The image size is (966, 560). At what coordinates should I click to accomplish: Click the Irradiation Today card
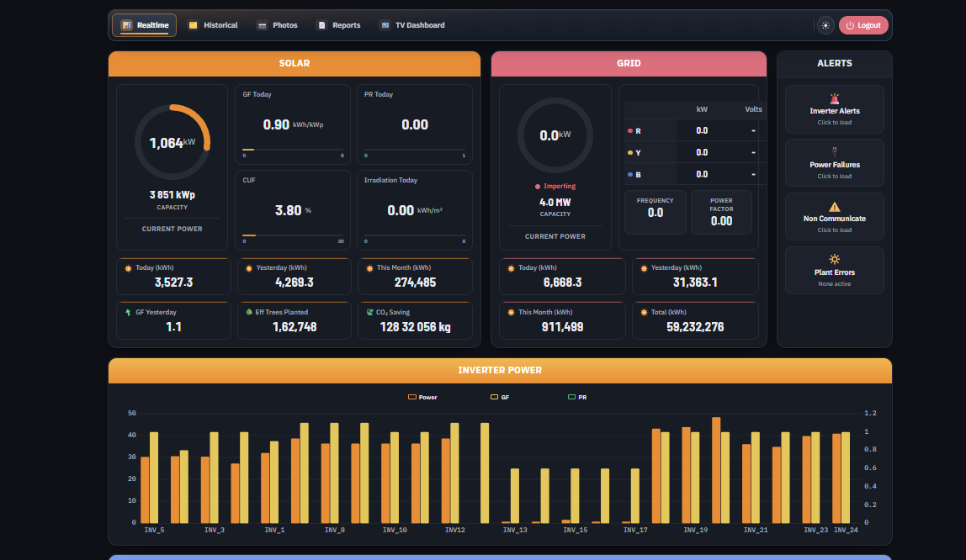coord(415,210)
